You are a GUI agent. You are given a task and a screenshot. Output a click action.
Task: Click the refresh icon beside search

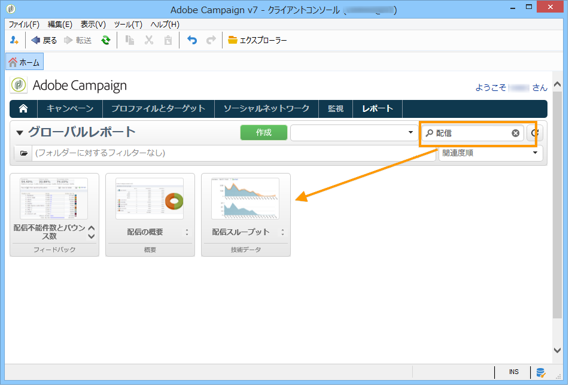click(x=535, y=133)
